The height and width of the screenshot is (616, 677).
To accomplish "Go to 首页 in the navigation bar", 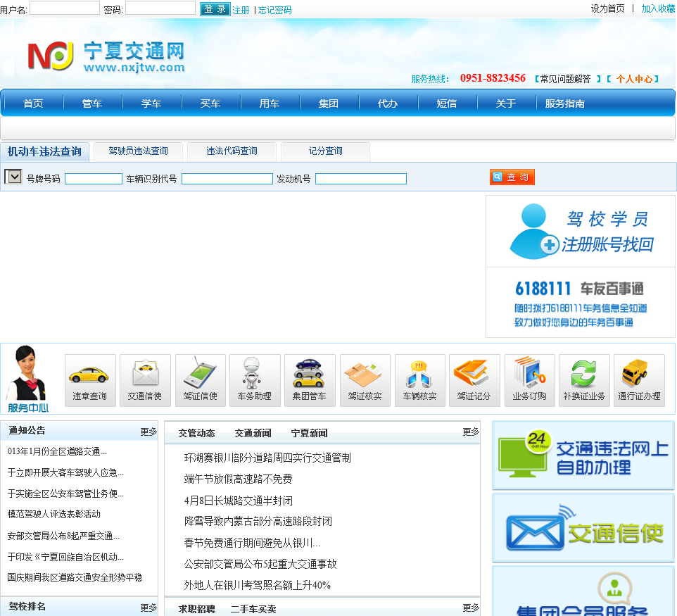I will (x=33, y=103).
